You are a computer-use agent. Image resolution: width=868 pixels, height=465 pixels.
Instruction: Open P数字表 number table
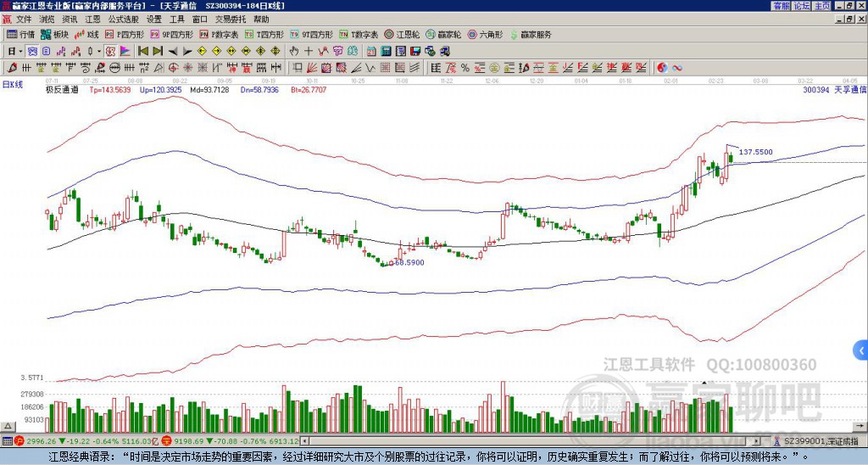tap(220, 34)
